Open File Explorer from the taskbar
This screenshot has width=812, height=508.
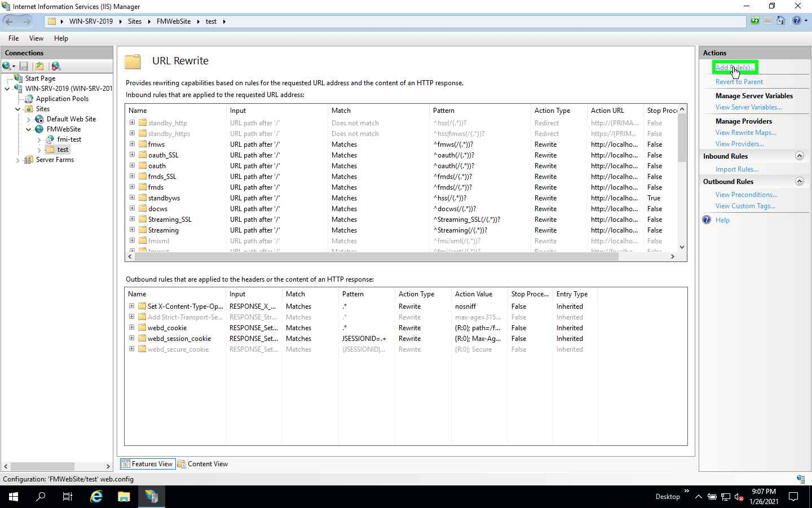tap(123, 497)
